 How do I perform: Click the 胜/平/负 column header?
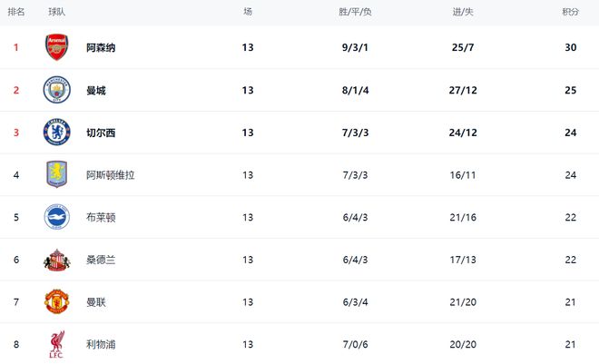[x=355, y=12]
